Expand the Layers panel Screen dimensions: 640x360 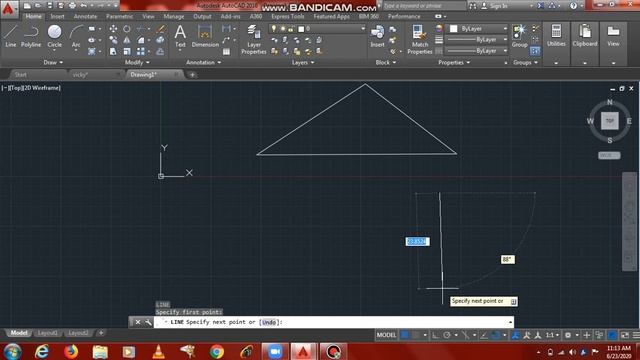303,62
